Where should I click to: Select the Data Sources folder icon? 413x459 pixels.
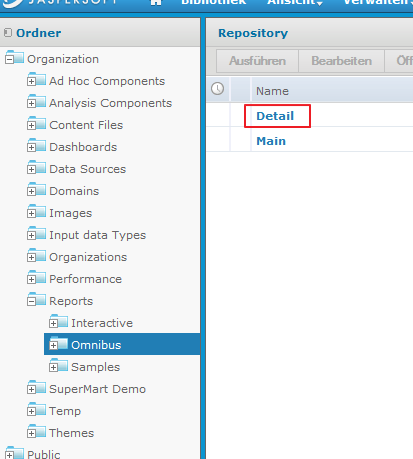tap(37, 167)
